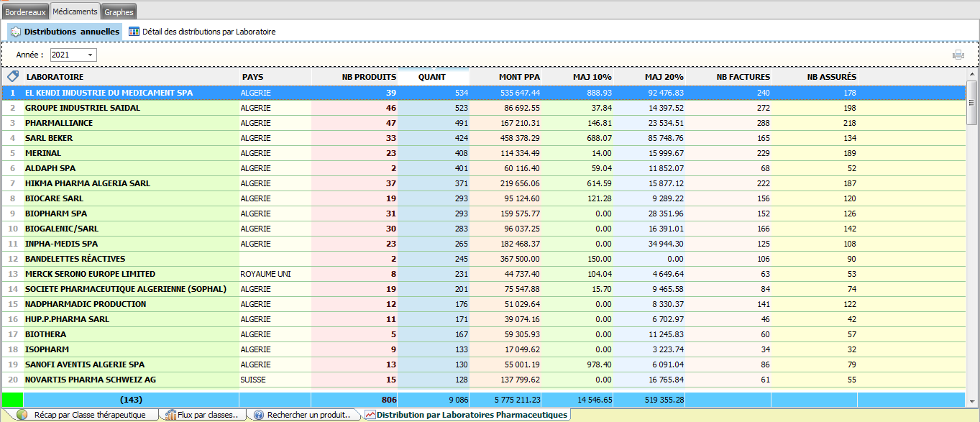Click the printer icon
The width and height of the screenshot is (980, 422).
click(x=958, y=55)
